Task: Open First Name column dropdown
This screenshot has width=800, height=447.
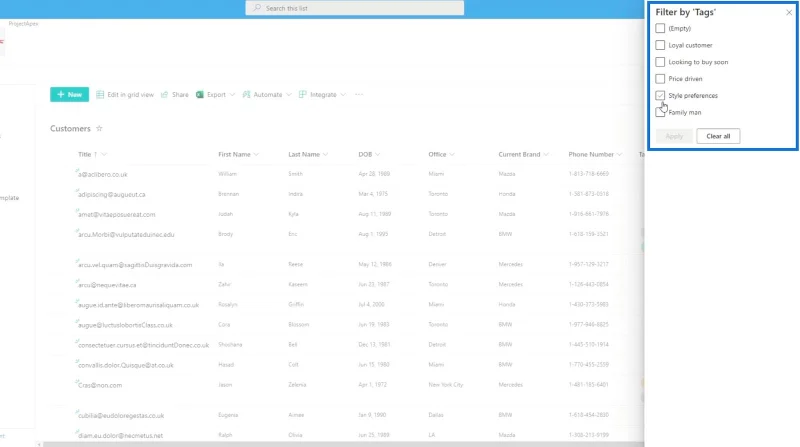Action: coord(256,154)
